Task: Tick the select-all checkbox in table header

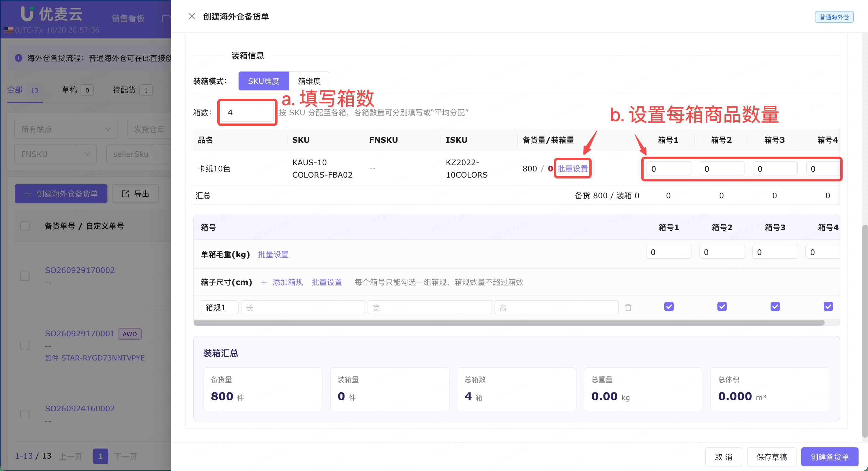Action: 25,225
